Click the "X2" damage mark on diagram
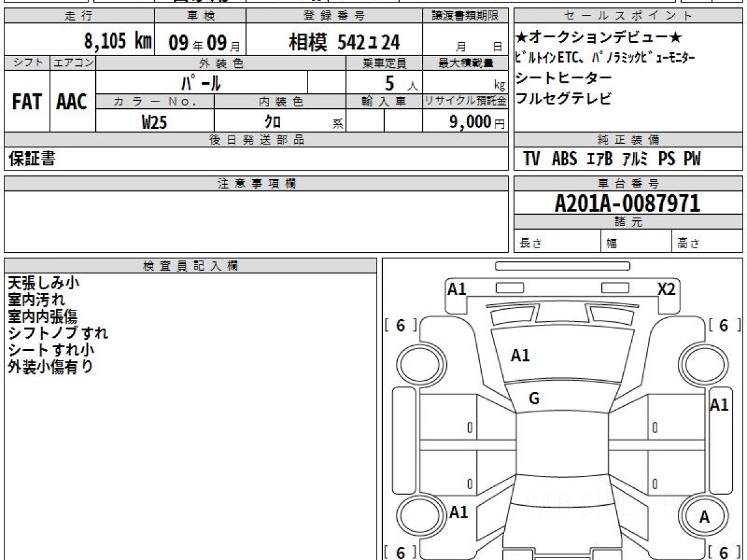The image size is (747, 560). pyautogui.click(x=667, y=289)
